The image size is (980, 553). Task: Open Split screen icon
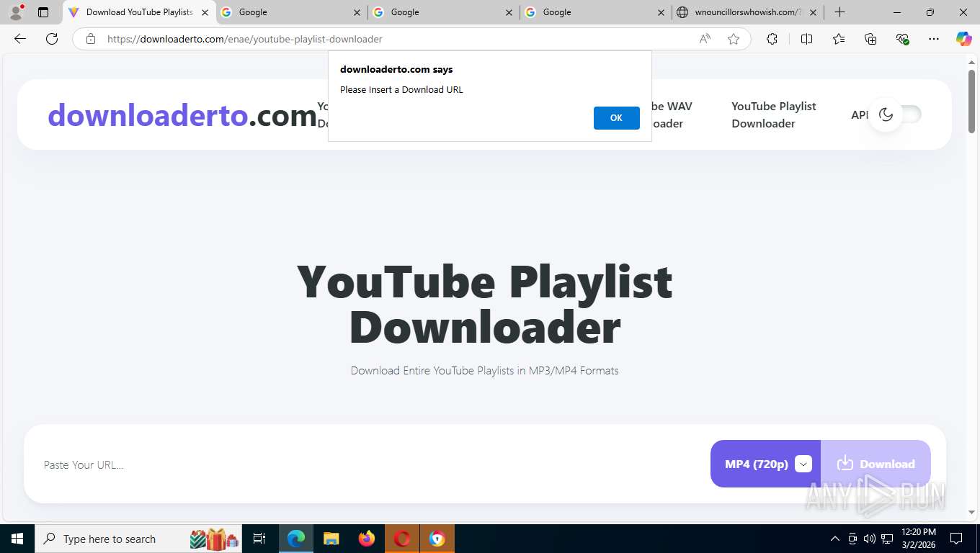pyautogui.click(x=806, y=39)
